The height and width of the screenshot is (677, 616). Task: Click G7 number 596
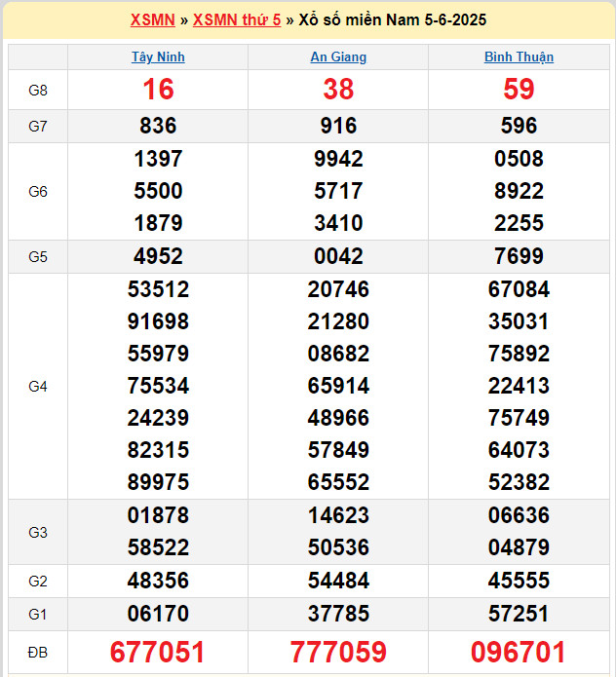(519, 126)
